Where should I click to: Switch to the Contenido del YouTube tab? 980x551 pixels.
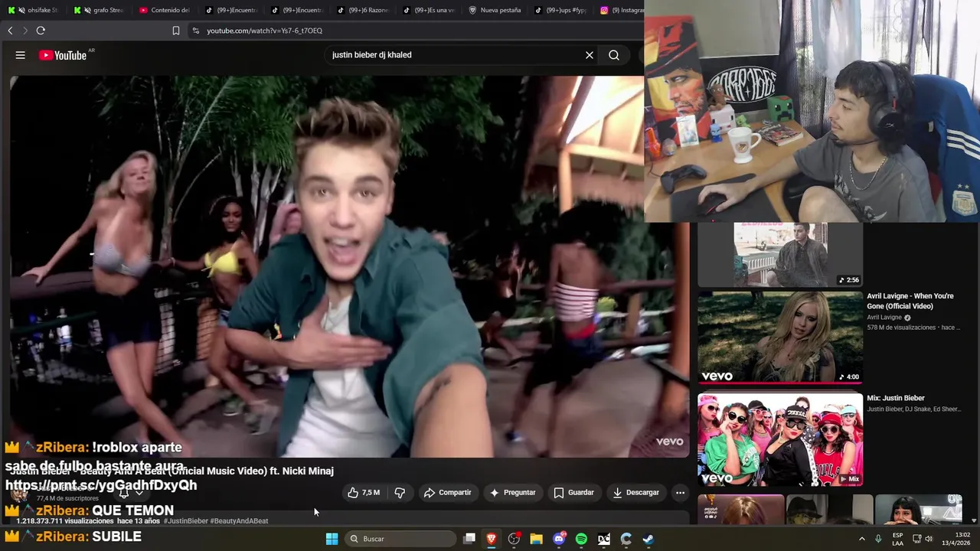point(165,10)
